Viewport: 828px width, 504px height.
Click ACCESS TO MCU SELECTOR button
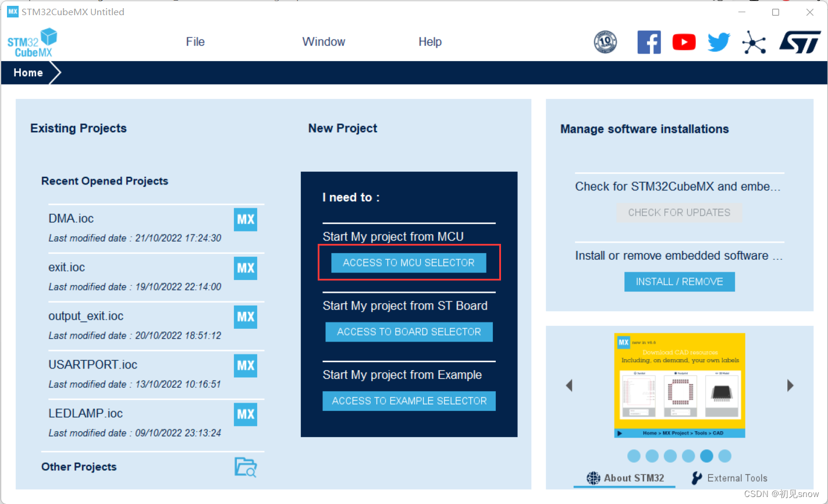click(408, 262)
